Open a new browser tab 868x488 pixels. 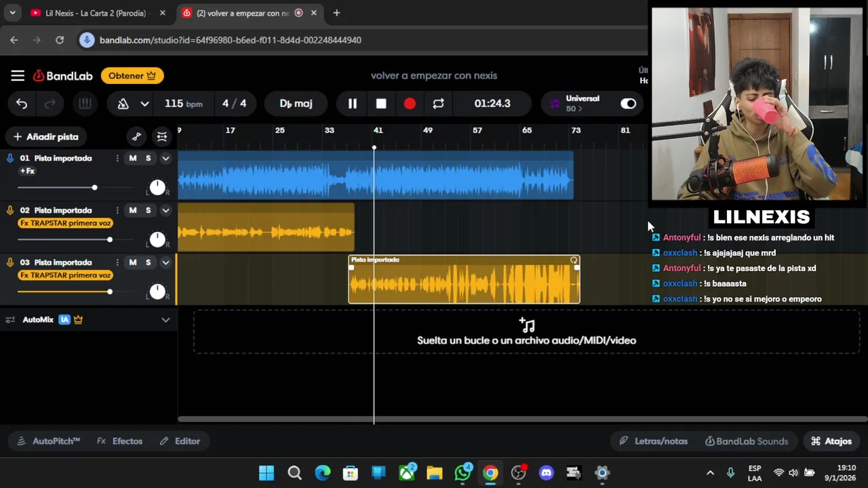coord(336,13)
